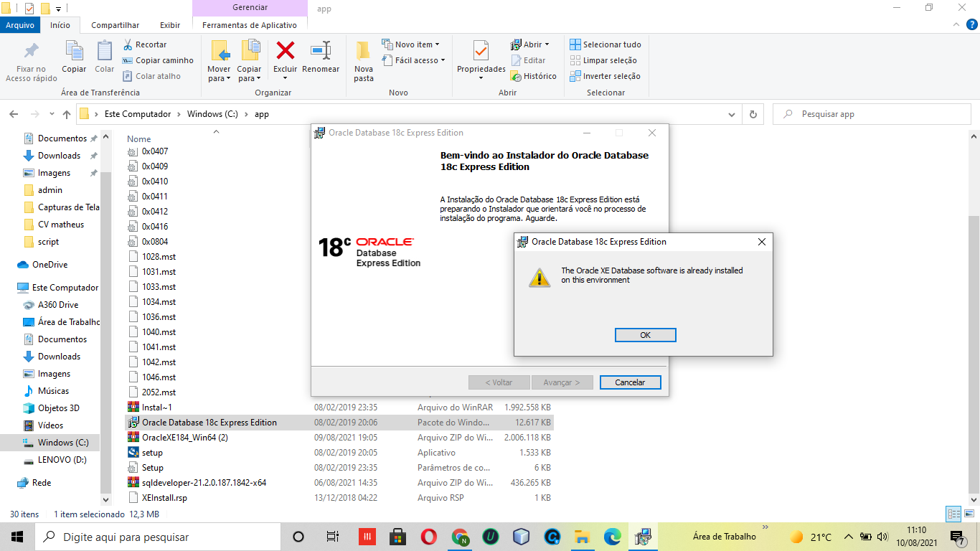Click OK in the warning dialog
The image size is (980, 551).
coord(645,335)
